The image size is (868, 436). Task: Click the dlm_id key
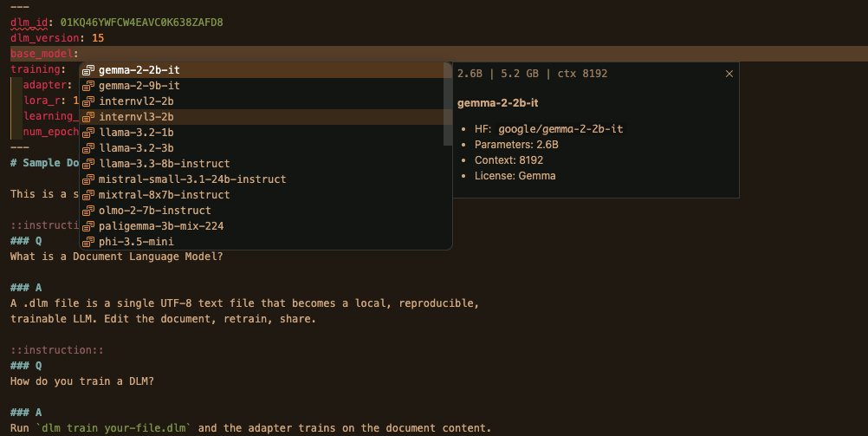click(x=29, y=23)
